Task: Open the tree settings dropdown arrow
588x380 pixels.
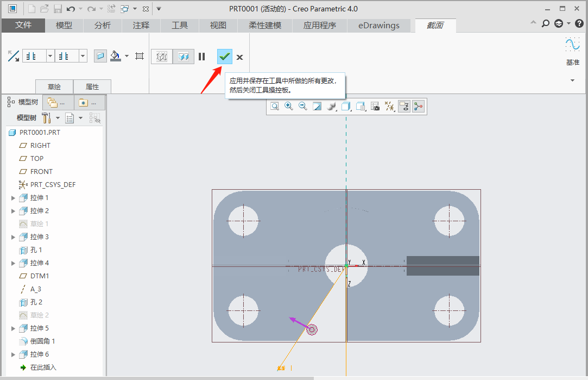Action: point(58,118)
